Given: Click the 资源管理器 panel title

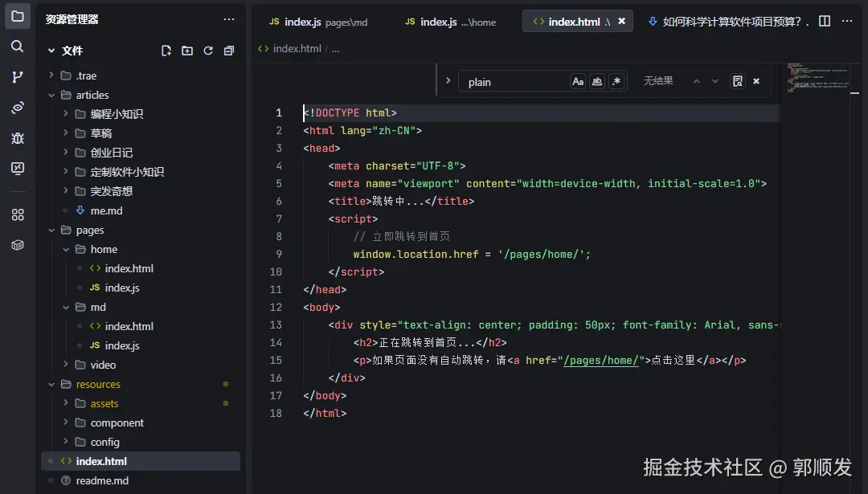Looking at the screenshot, I should click(72, 19).
